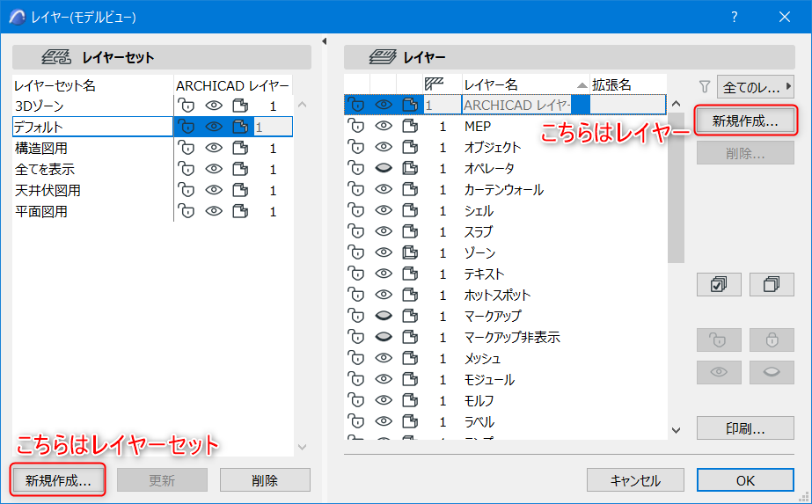Click the 印刷... button
Screen dimensions: 812x504
[745, 428]
